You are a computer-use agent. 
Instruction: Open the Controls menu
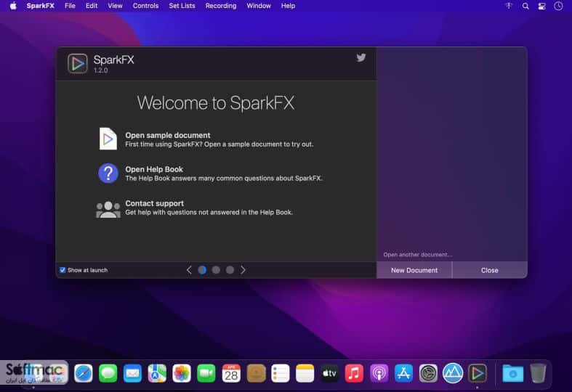click(x=145, y=6)
